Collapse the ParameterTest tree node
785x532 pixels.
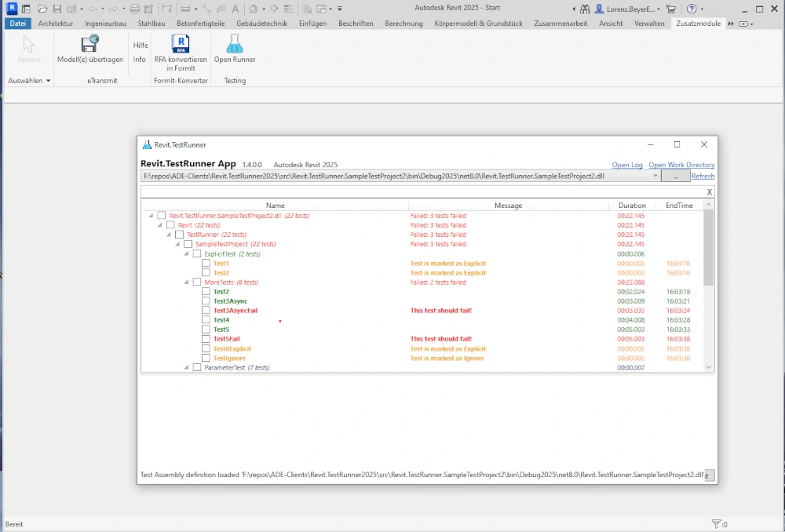186,367
